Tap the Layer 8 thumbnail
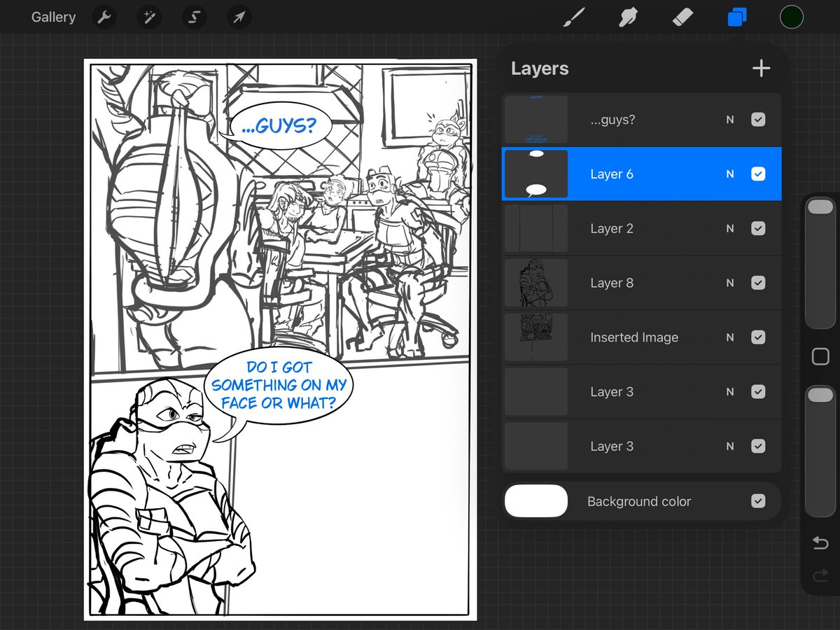This screenshot has width=840, height=630. [536, 283]
